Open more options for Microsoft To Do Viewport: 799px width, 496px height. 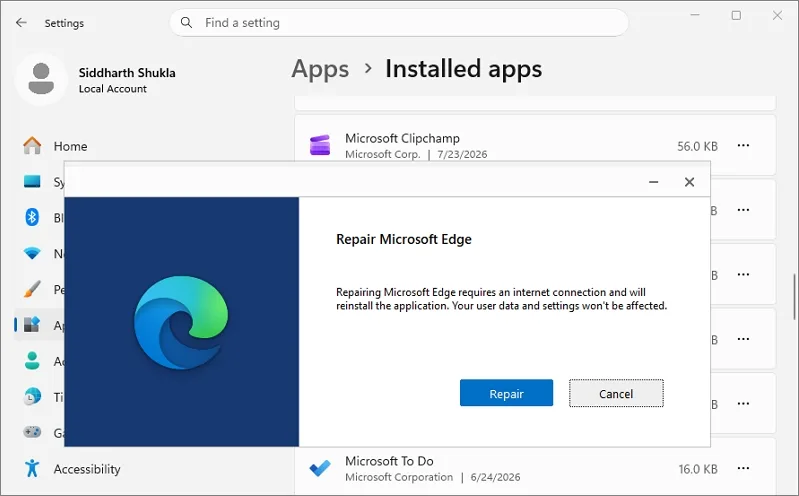click(x=743, y=468)
